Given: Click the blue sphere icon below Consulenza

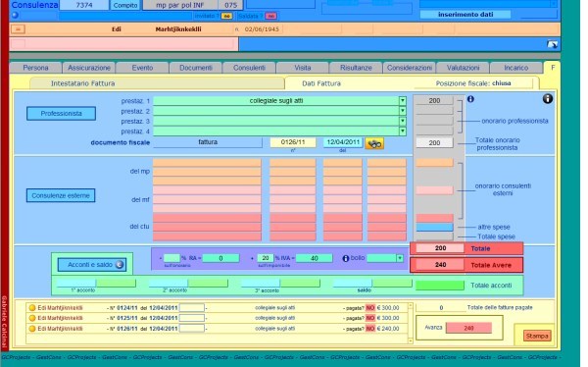Looking at the screenshot, I should tap(15, 16).
